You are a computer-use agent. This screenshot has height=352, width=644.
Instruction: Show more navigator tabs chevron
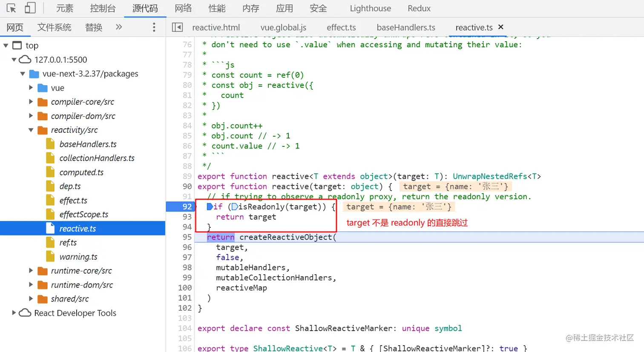pyautogui.click(x=119, y=27)
